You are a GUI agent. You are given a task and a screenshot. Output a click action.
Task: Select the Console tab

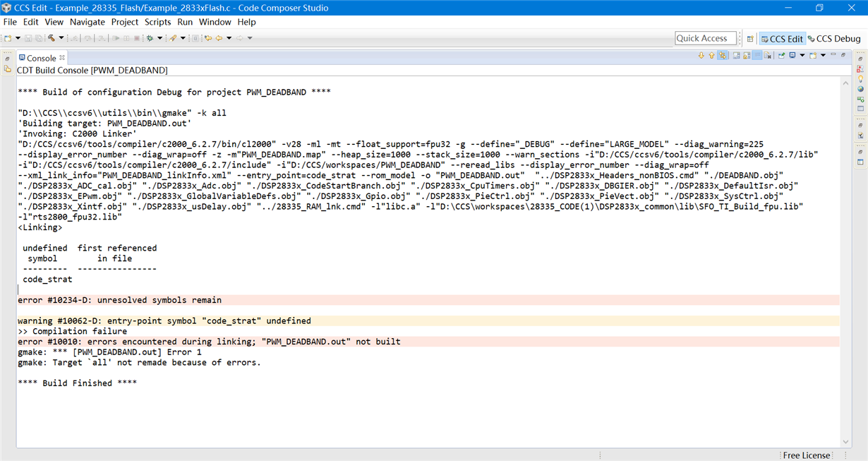pyautogui.click(x=40, y=58)
